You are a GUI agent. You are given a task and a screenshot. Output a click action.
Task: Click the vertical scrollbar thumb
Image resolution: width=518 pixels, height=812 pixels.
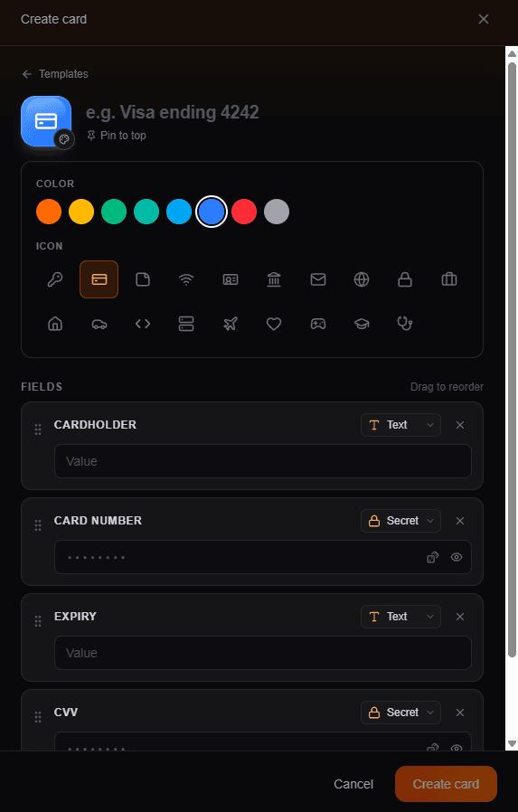(512, 360)
